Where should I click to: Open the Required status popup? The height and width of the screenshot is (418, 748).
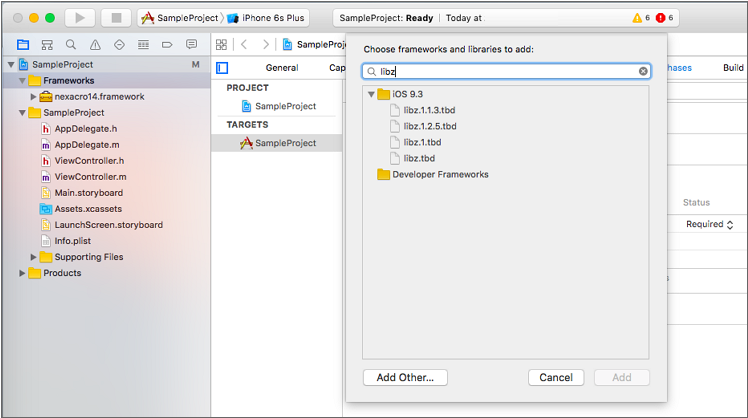[709, 224]
